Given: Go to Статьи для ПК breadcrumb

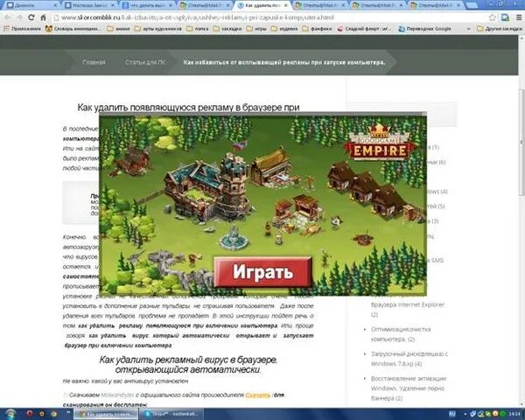Looking at the screenshot, I should pos(145,62).
